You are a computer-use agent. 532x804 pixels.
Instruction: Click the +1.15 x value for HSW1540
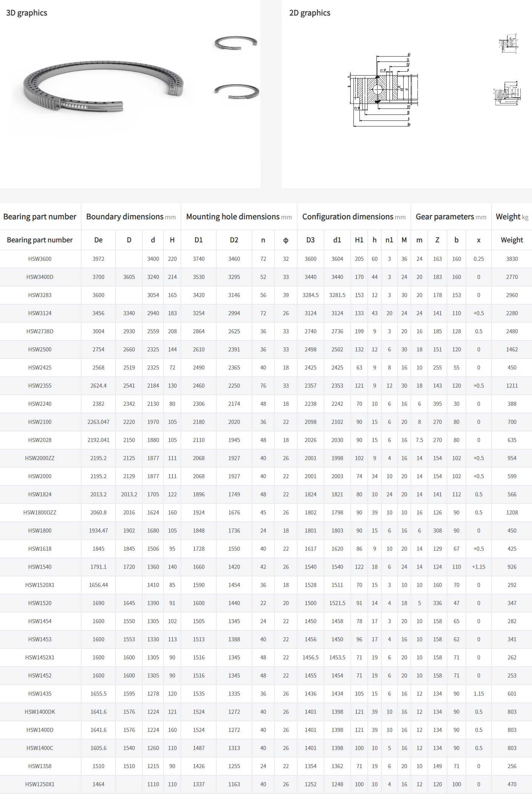click(x=479, y=567)
